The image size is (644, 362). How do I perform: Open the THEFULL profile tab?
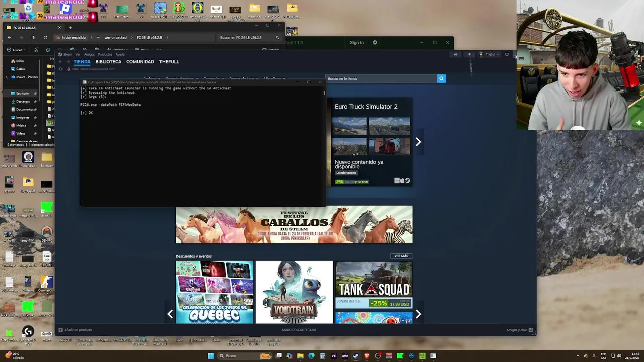tap(169, 62)
